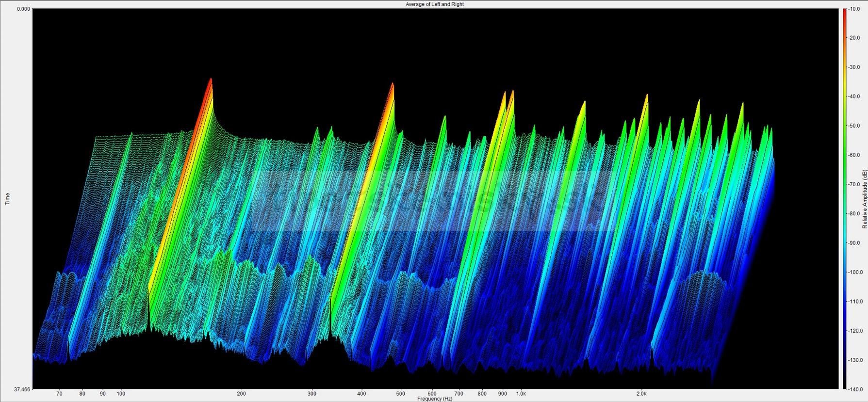Click the 0.000 time value at top
The image size is (868, 402).
coord(23,9)
